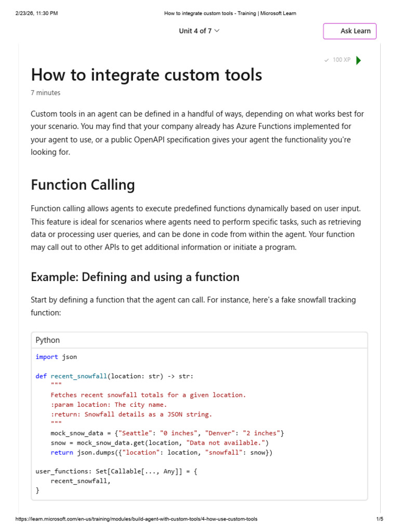Click the Training | Microsoft Learn page title header
Image resolution: width=399 pixels, height=532 pixels.
click(230, 13)
